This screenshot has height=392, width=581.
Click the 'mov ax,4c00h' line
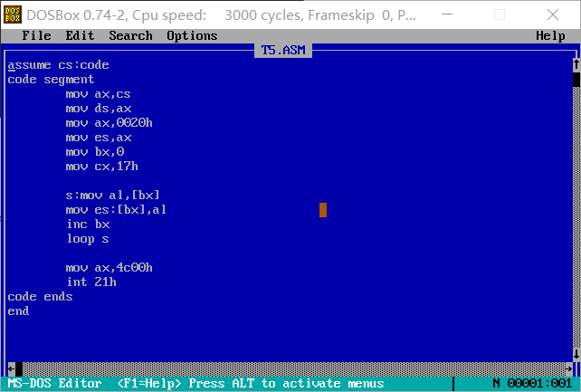click(x=109, y=267)
